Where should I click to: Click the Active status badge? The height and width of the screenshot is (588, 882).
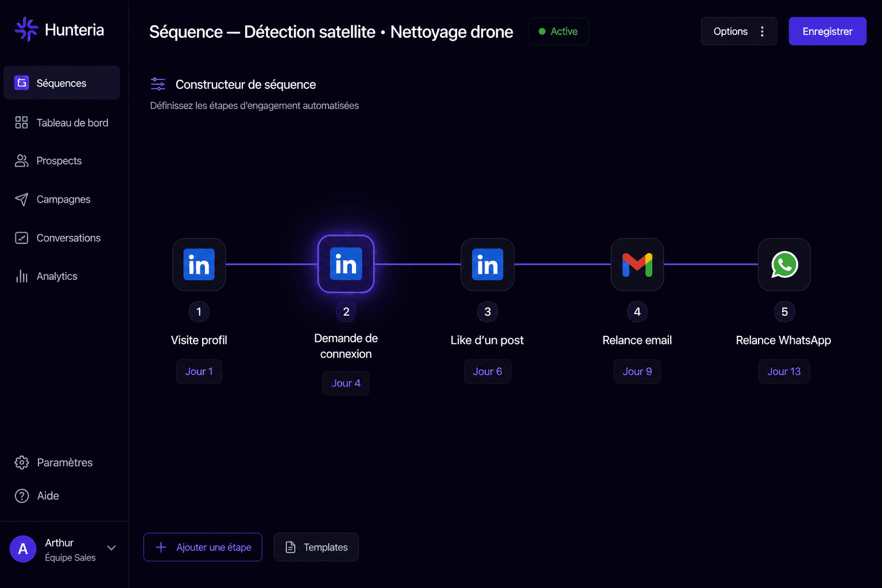(x=558, y=32)
